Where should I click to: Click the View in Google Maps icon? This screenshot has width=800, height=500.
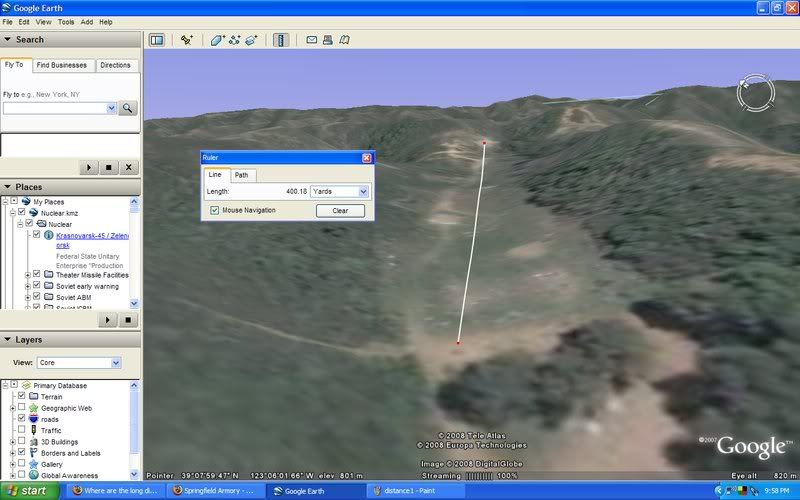345,40
